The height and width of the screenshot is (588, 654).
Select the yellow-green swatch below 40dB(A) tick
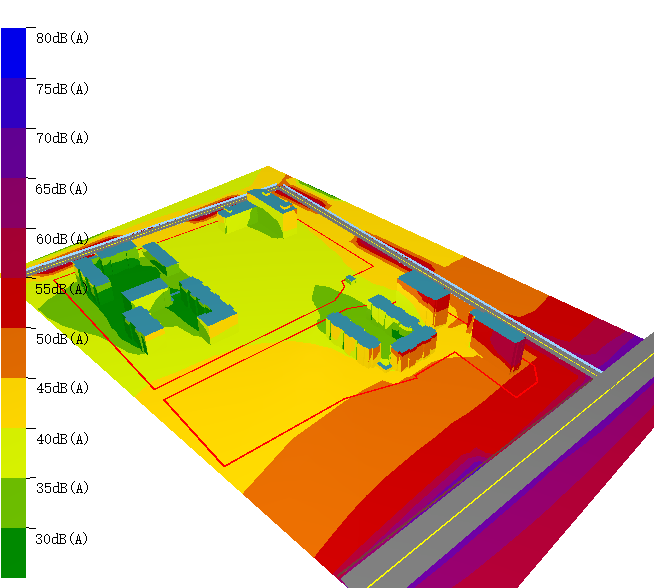13,452
